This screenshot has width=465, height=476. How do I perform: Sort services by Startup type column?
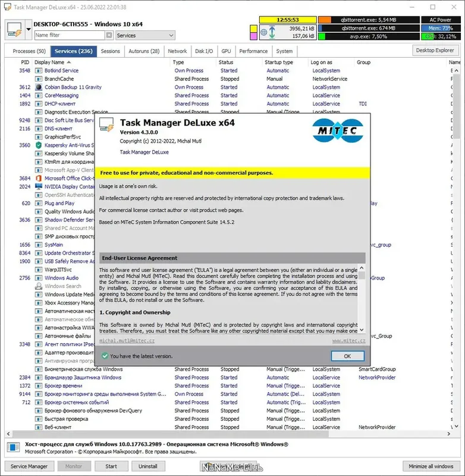[x=278, y=62]
